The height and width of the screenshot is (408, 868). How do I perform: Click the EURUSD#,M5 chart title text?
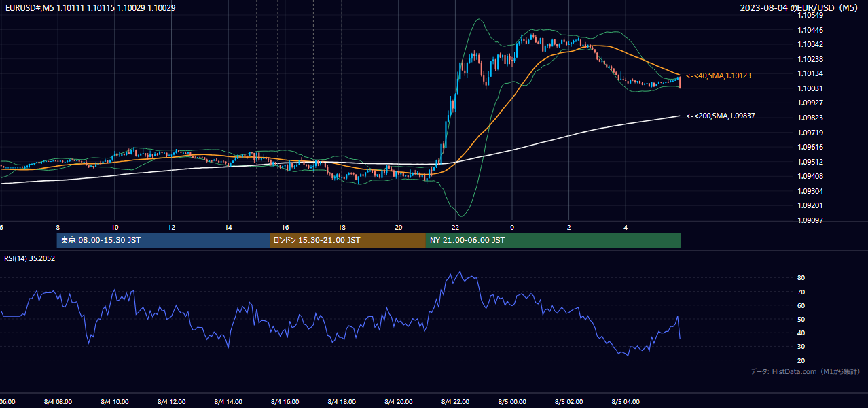pyautogui.click(x=90, y=7)
